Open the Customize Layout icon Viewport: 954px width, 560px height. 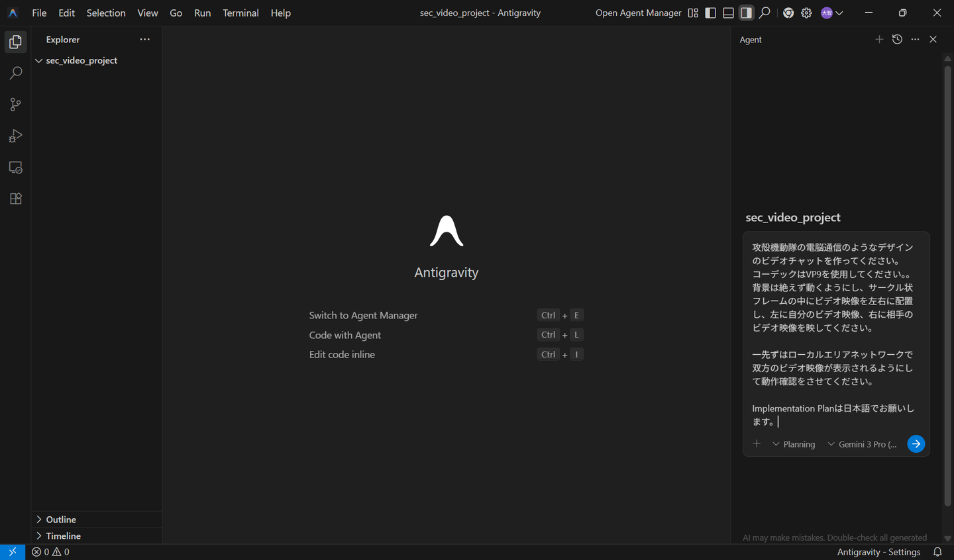click(x=693, y=13)
